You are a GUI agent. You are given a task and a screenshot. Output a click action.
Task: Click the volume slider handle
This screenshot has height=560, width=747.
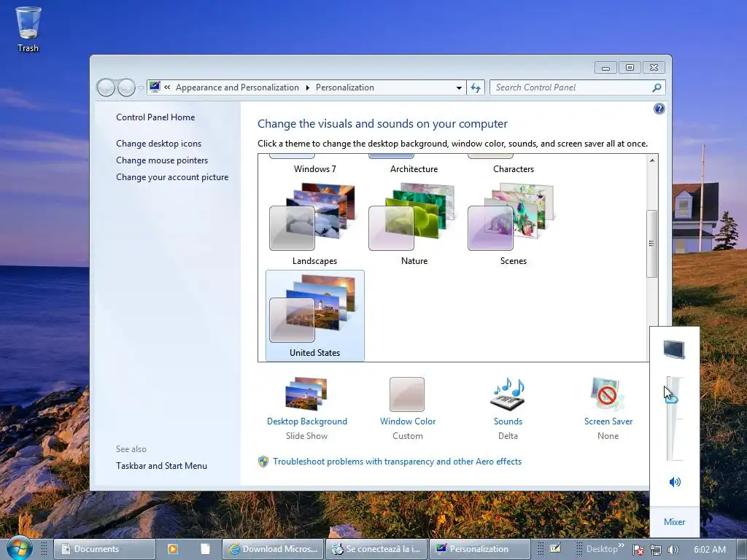pos(672,398)
